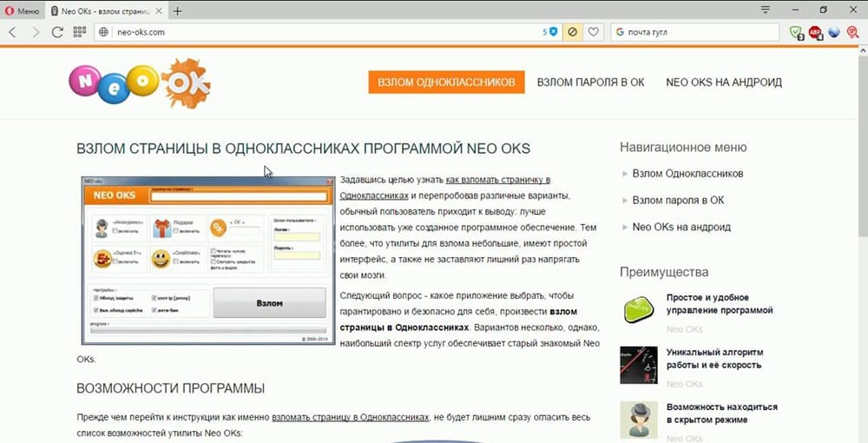868x443 pixels.
Task: Select the ВЗЛОМ ПАРОЛЯ В ОК menu item
Action: click(x=590, y=83)
